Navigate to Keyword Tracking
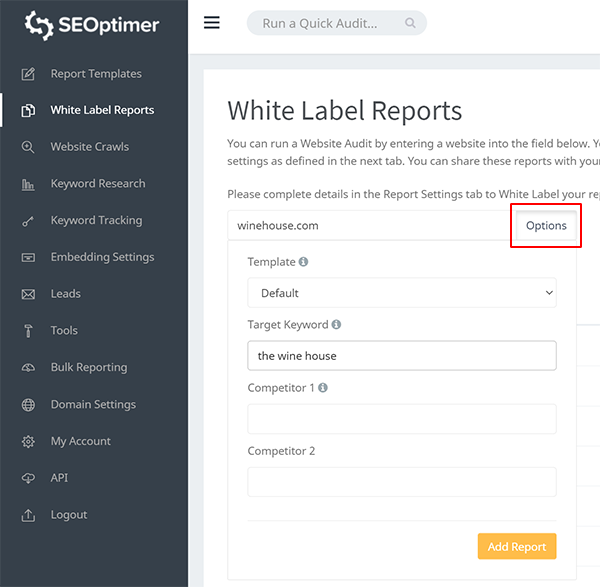The width and height of the screenshot is (600, 587). click(x=96, y=220)
